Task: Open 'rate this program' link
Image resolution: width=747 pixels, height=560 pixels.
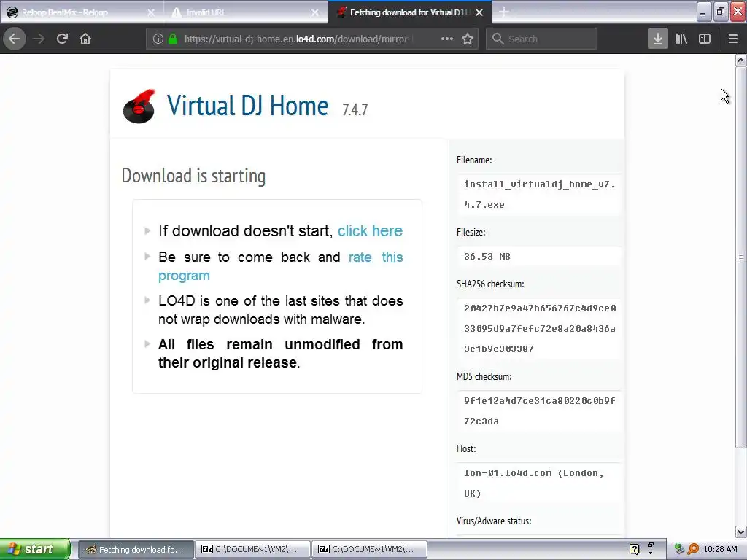Action: (280, 266)
